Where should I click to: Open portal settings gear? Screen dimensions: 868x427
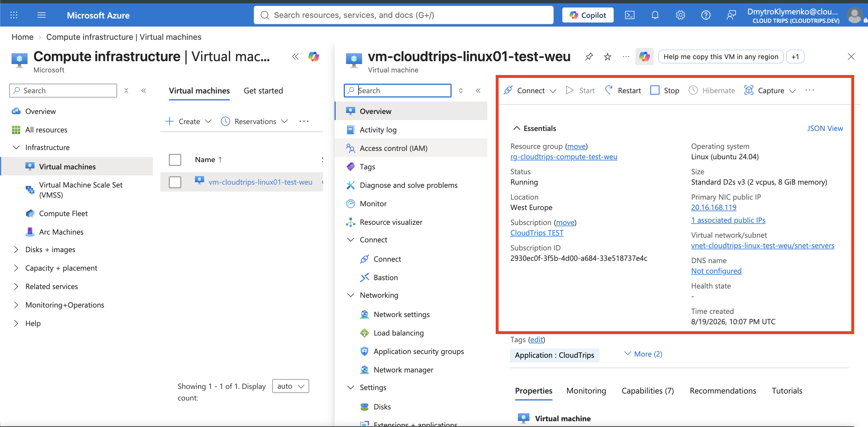pyautogui.click(x=680, y=15)
